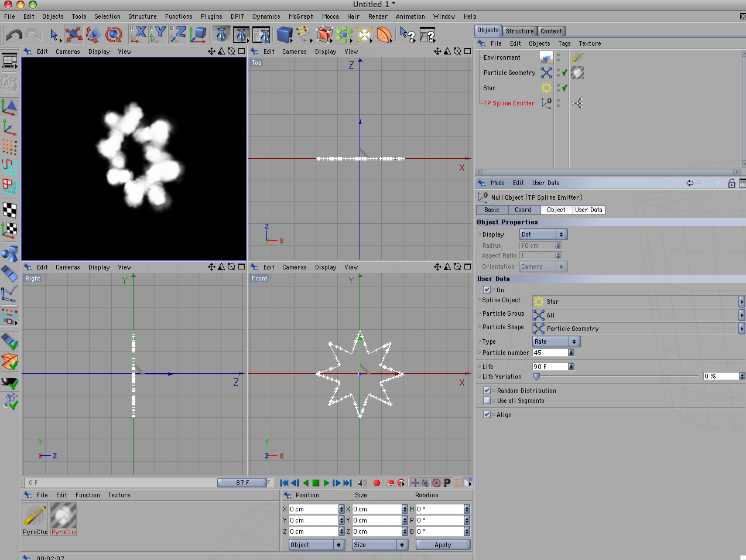
Task: Toggle the Z axis lock icon
Action: [177, 34]
